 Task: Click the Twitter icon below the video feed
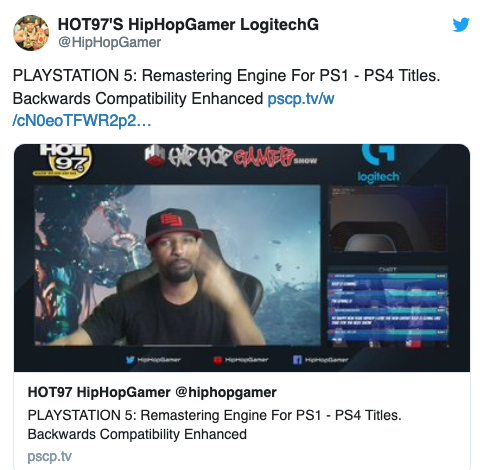131,360
